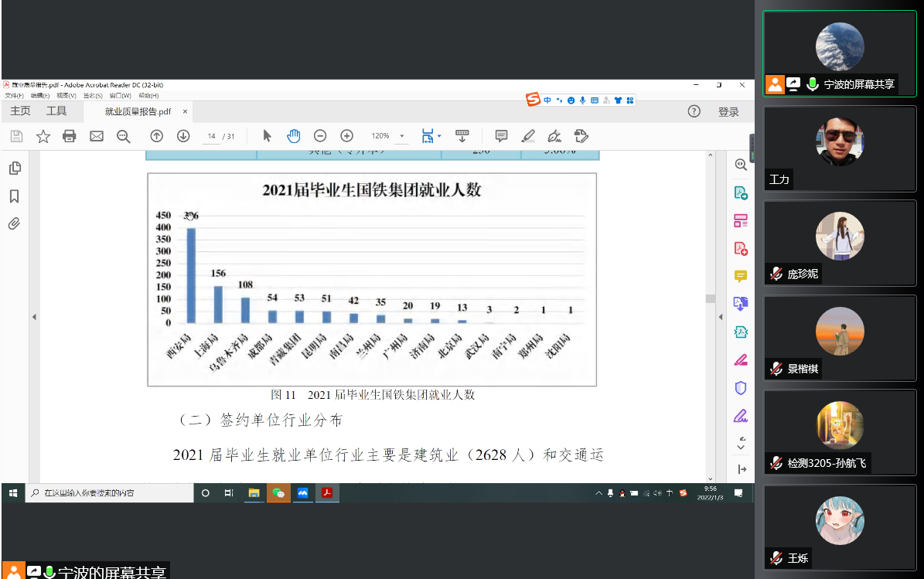924x579 pixels.
Task: Open the Bookmarks panel
Action: [x=14, y=196]
